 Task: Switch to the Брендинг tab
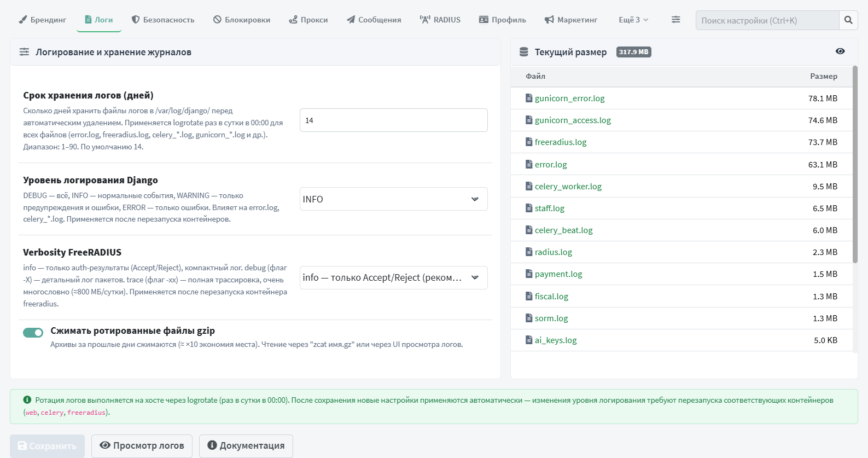pyautogui.click(x=43, y=20)
